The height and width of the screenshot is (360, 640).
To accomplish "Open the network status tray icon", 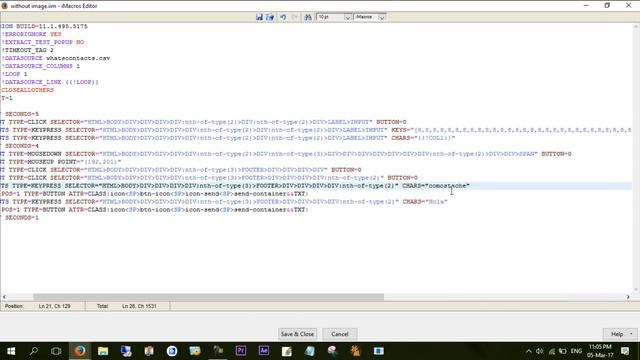I will tap(552, 351).
